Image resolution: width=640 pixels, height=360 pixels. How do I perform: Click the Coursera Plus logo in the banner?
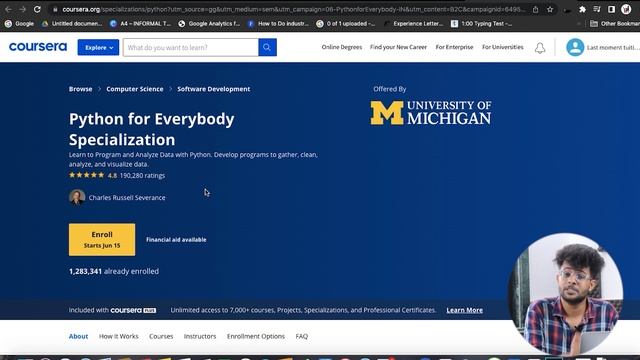pos(133,310)
